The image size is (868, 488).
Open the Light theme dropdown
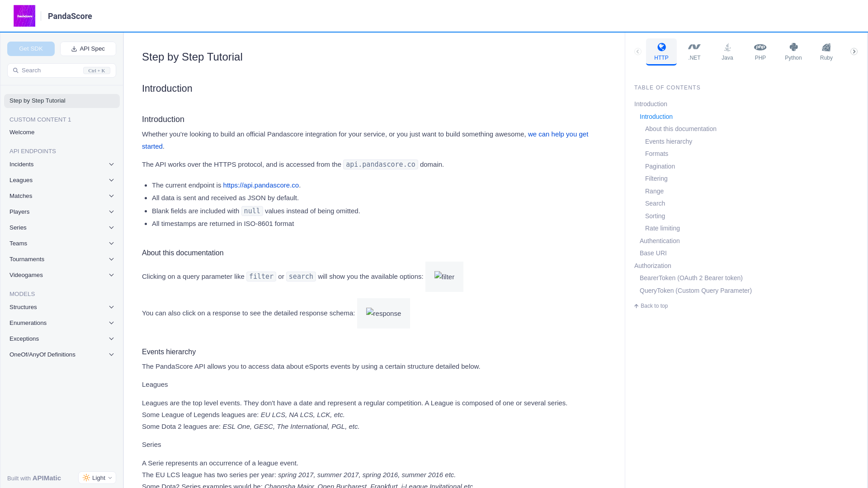(97, 478)
